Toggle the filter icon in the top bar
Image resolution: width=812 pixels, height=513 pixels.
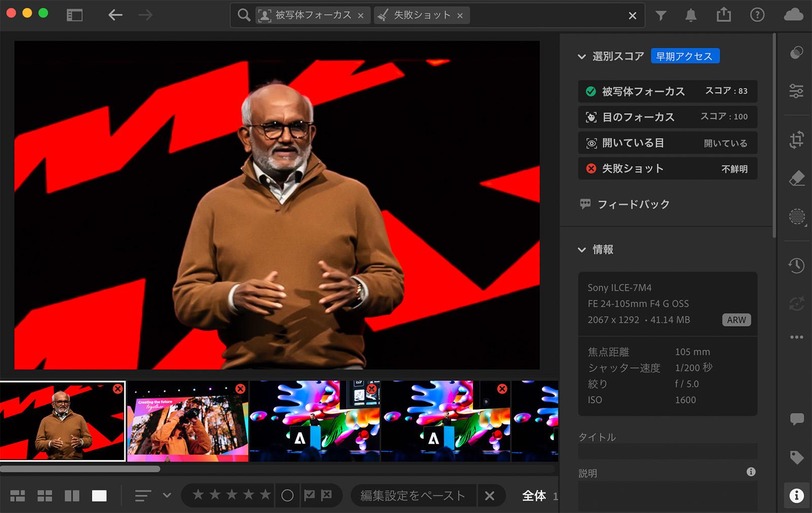661,15
